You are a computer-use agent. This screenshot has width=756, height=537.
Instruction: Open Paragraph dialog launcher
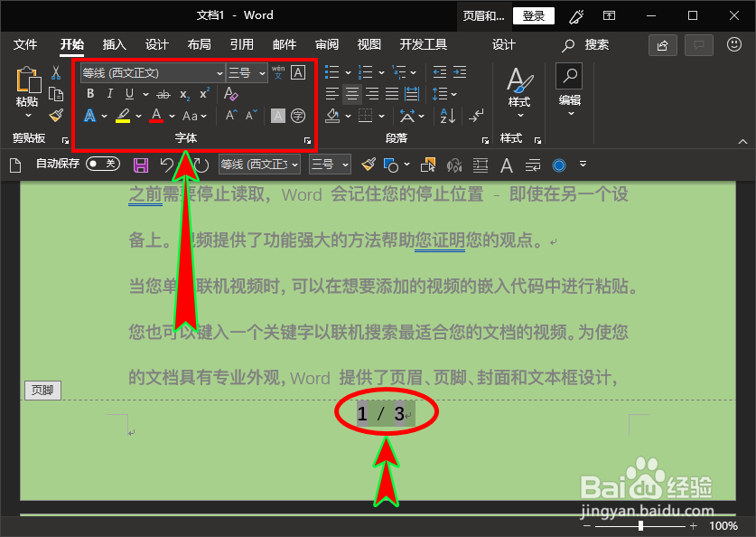pos(485,140)
